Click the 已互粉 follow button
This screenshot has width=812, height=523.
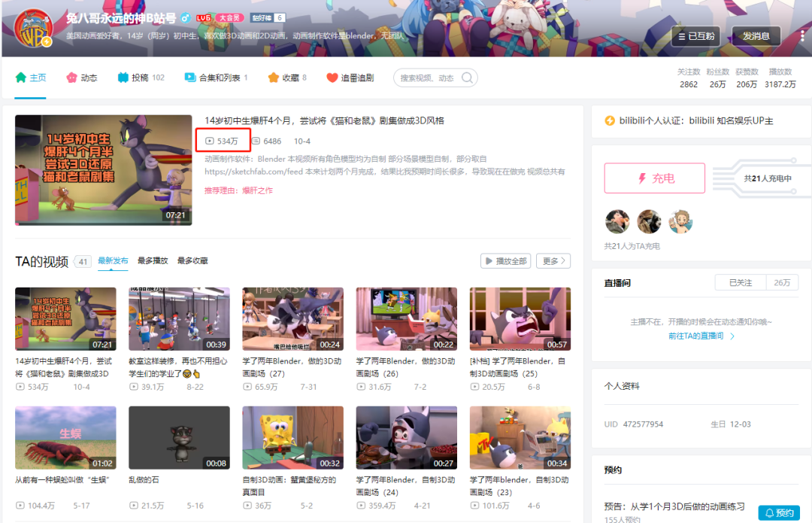696,36
